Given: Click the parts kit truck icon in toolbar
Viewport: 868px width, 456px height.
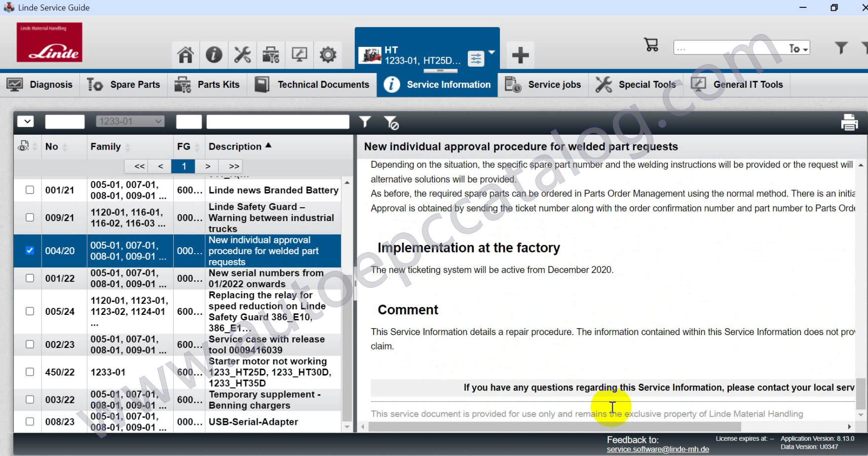Looking at the screenshot, I should point(271,54).
